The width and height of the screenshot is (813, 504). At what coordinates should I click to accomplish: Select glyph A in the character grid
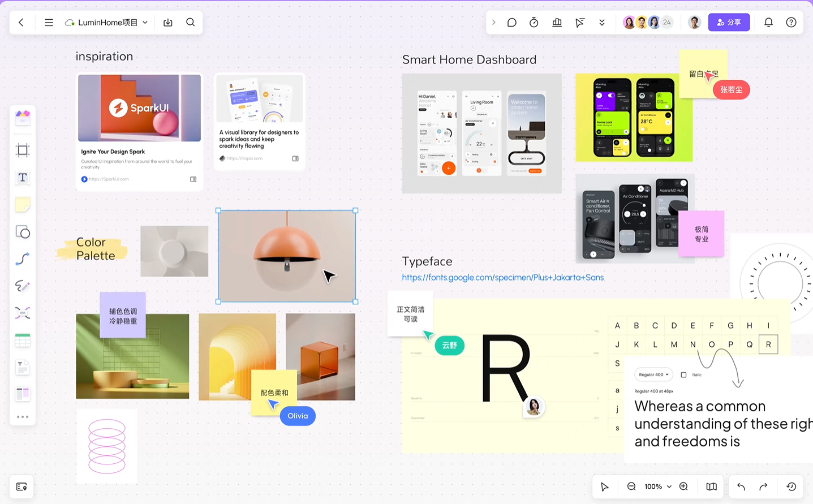[x=617, y=325]
